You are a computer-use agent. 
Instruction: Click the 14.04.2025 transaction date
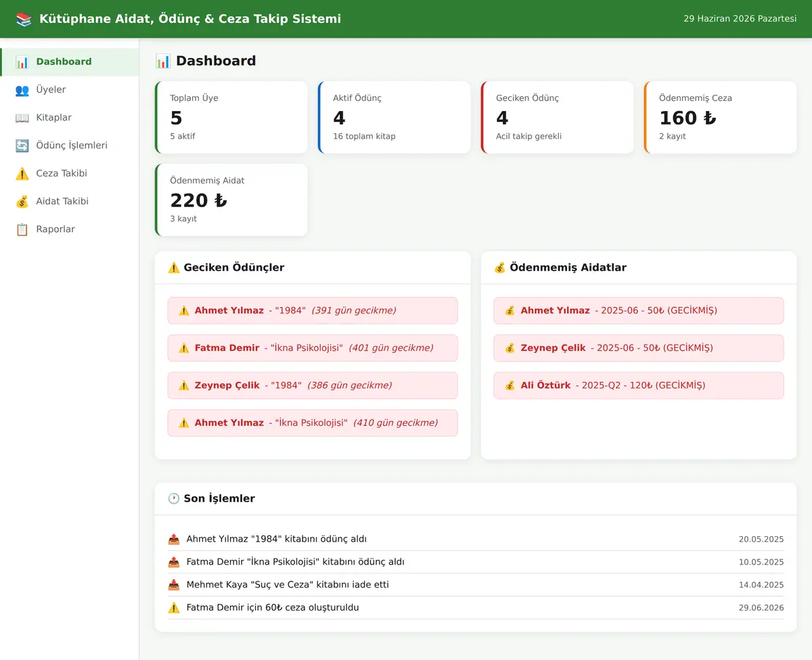pyautogui.click(x=761, y=585)
